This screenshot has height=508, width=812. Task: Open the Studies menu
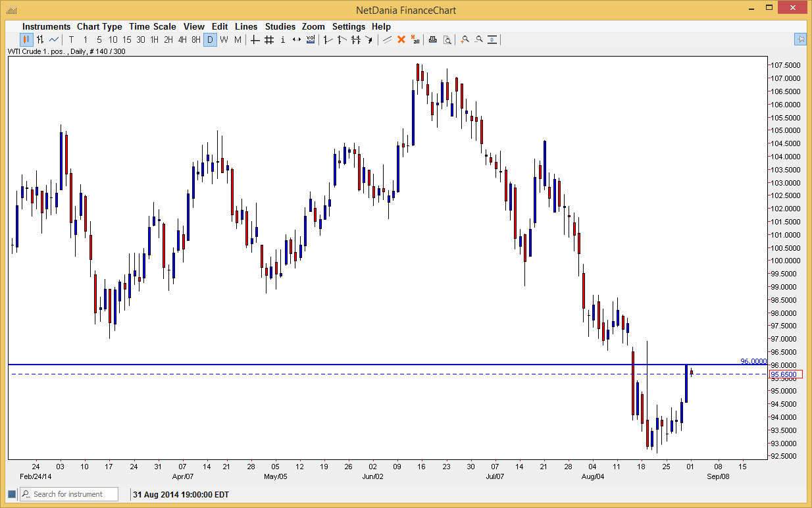point(280,26)
